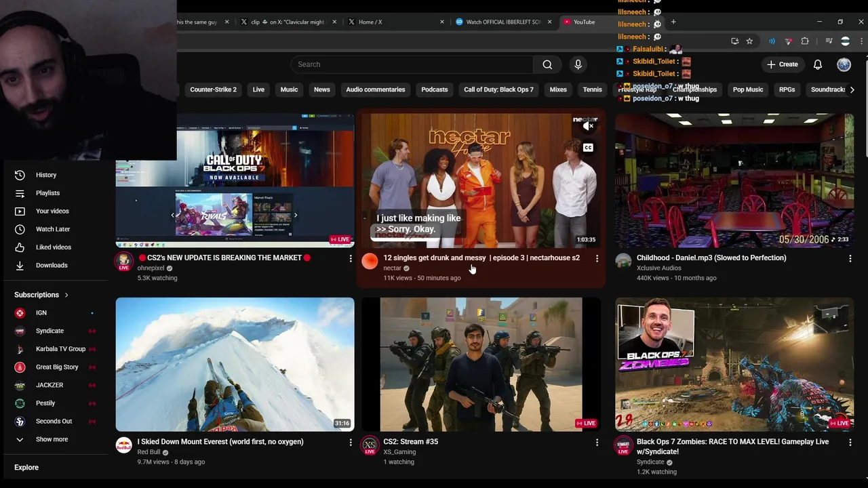Bookmark this page with the star icon
Viewport: 868px width, 488px height.
coord(749,41)
